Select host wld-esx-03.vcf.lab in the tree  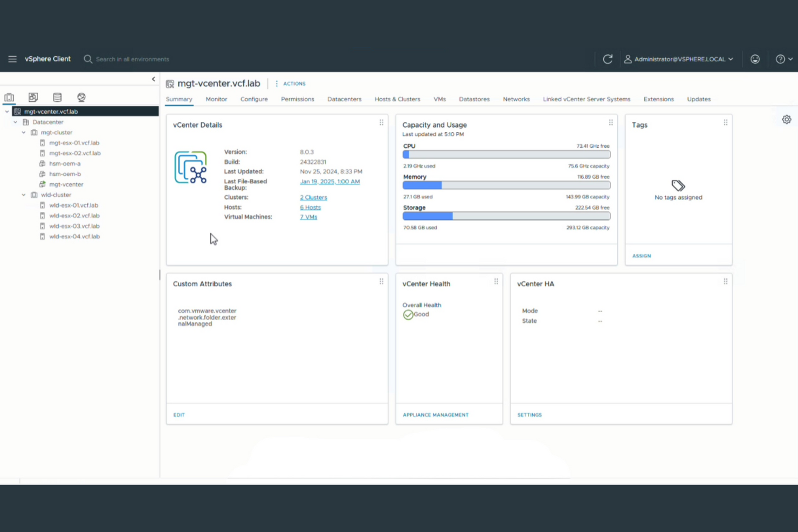pyautogui.click(x=74, y=226)
